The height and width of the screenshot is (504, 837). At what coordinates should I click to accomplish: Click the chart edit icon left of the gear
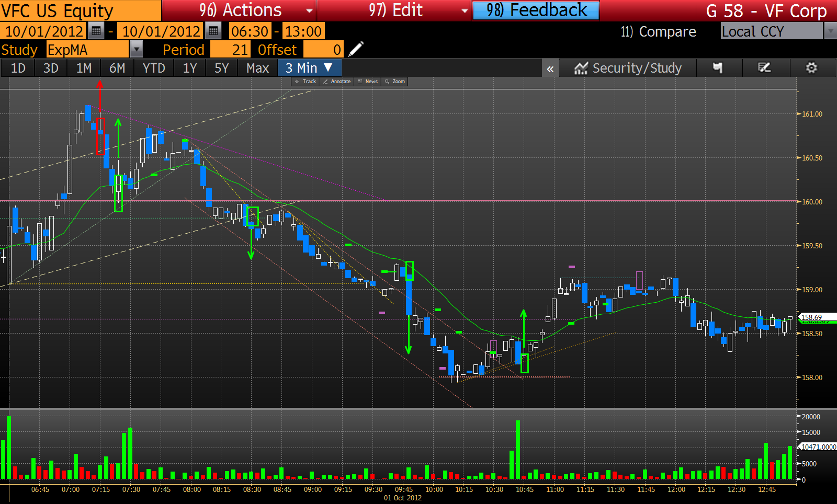point(764,68)
